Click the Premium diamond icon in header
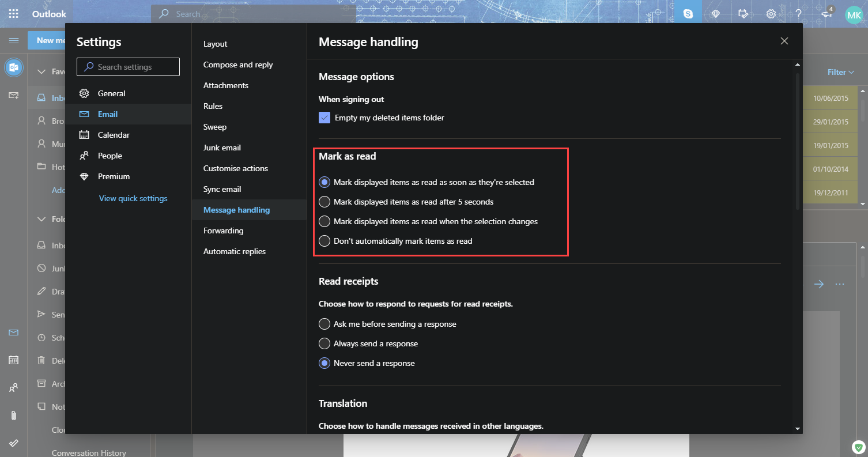Viewport: 868px width, 457px height. 716,14
